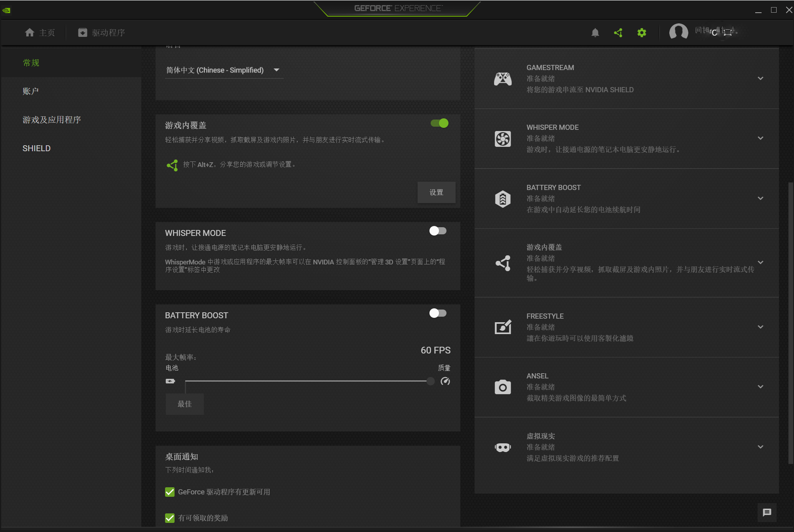This screenshot has height=532, width=794.
Task: Click the share icon next to Alt+Z hint
Action: pyautogui.click(x=172, y=165)
